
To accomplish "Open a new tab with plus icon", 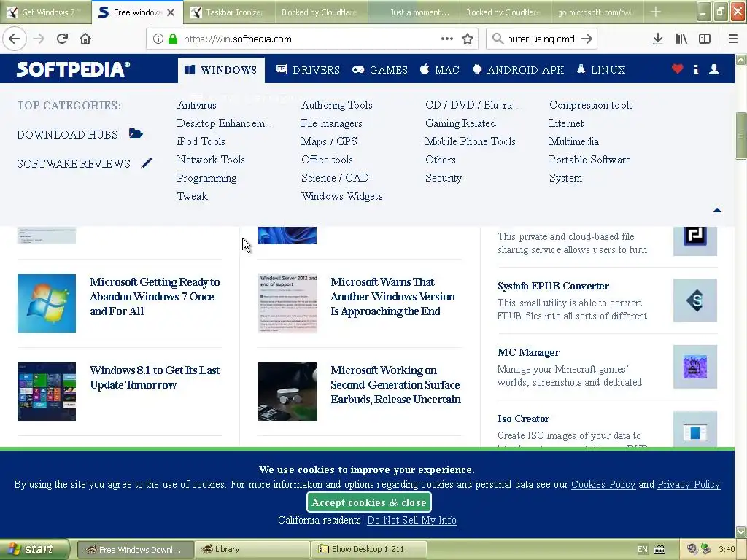I will point(656,12).
